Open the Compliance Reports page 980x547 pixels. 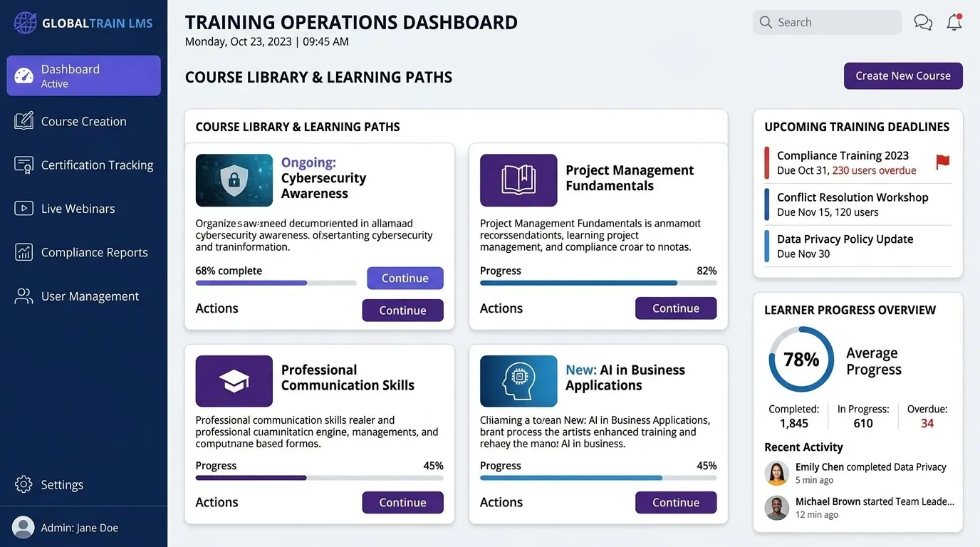click(x=84, y=252)
